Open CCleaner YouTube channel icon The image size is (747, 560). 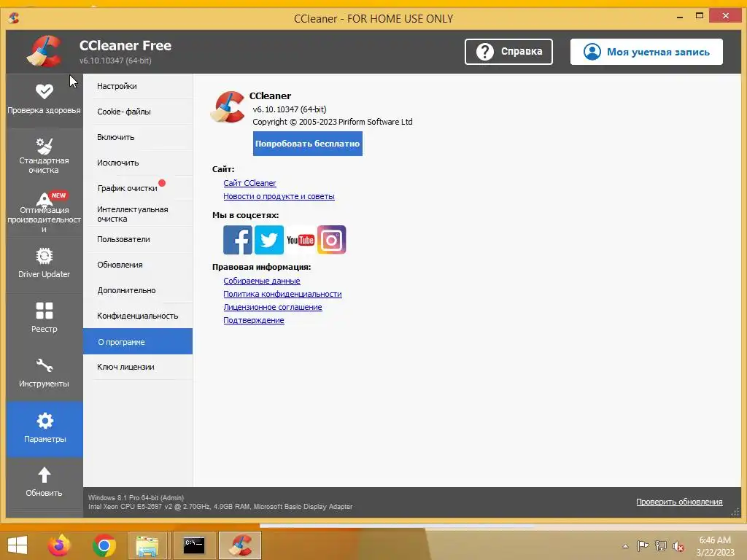click(x=300, y=239)
